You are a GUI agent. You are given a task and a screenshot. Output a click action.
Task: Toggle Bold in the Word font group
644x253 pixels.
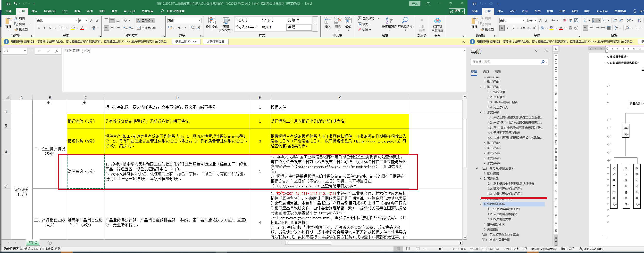tap(502, 28)
